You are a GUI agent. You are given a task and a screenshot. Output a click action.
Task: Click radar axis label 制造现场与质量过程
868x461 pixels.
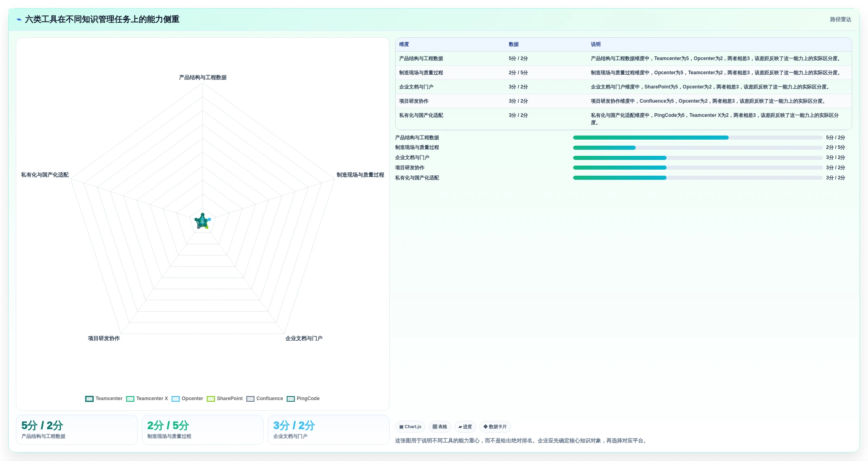(360, 175)
